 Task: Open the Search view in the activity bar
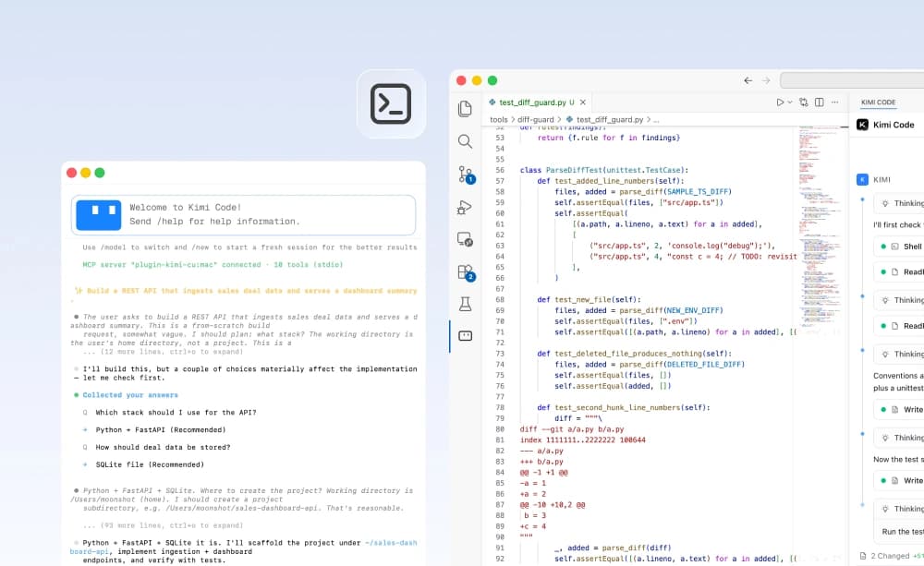465,141
